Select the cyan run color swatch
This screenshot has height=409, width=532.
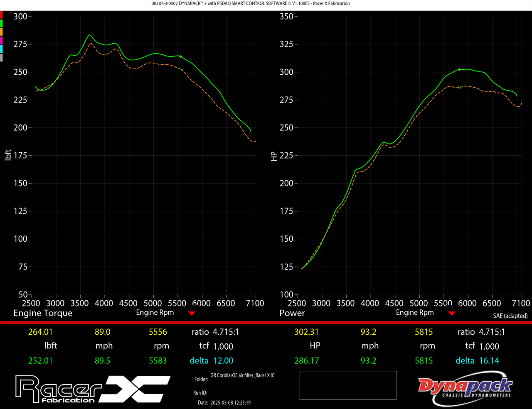pyautogui.click(x=2, y=49)
